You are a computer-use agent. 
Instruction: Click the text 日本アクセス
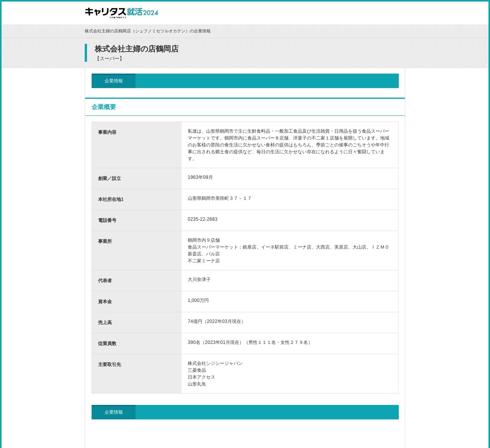click(x=201, y=377)
